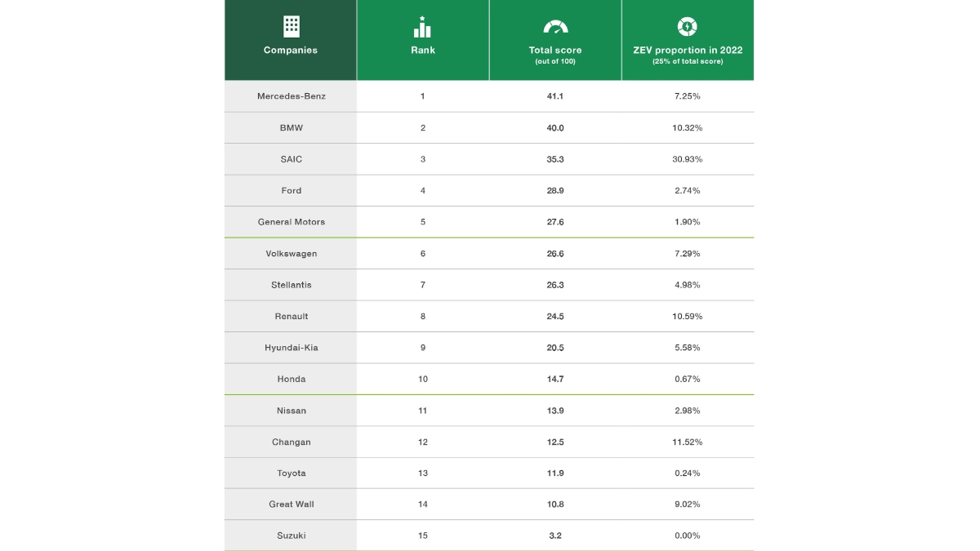Viewport: 980px width, 551px height.
Task: Select the Great Wall company cell
Action: click(292, 504)
